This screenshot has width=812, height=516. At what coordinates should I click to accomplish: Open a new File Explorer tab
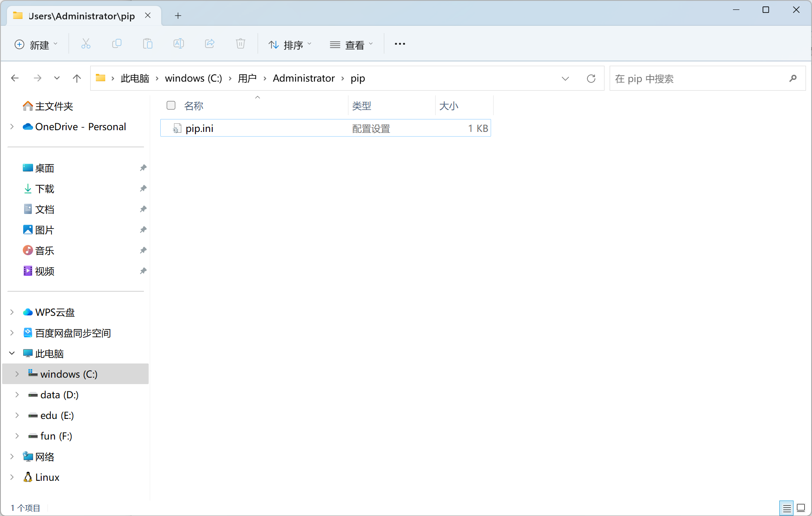coord(178,15)
